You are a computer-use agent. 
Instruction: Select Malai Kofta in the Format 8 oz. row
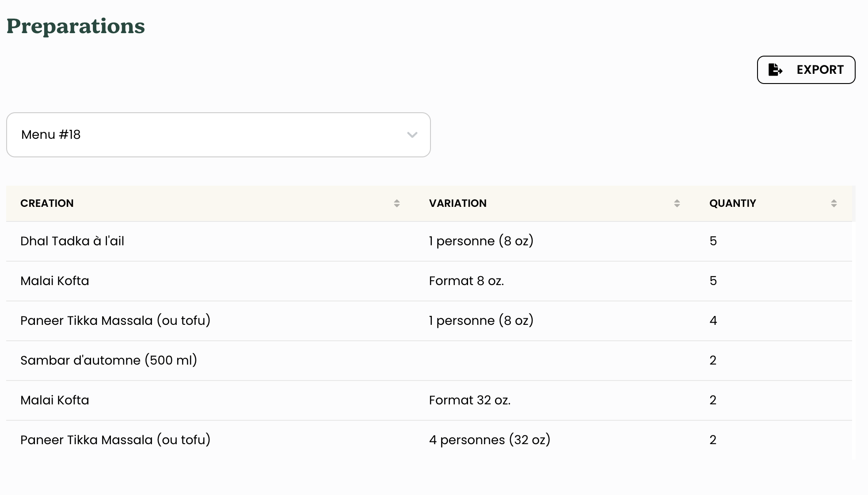(55, 281)
